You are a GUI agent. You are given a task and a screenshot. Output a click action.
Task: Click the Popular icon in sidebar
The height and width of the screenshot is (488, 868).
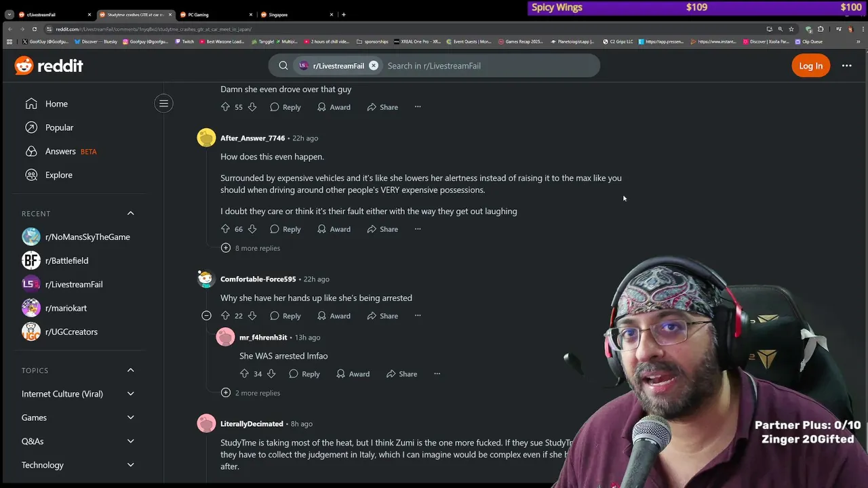pyautogui.click(x=31, y=127)
